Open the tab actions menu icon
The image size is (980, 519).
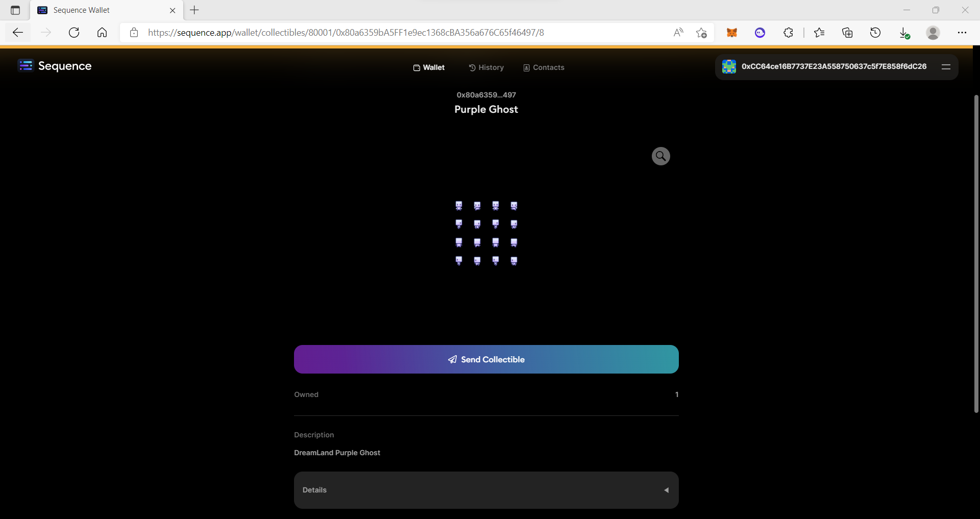(15, 10)
